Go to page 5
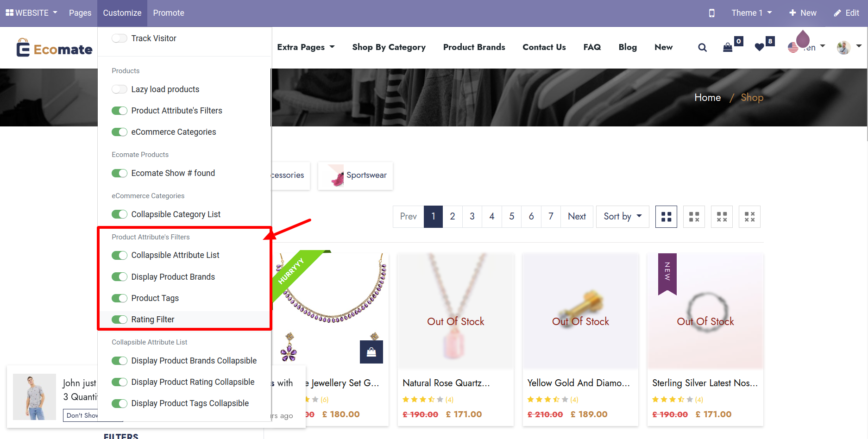868x439 pixels. [x=511, y=217]
